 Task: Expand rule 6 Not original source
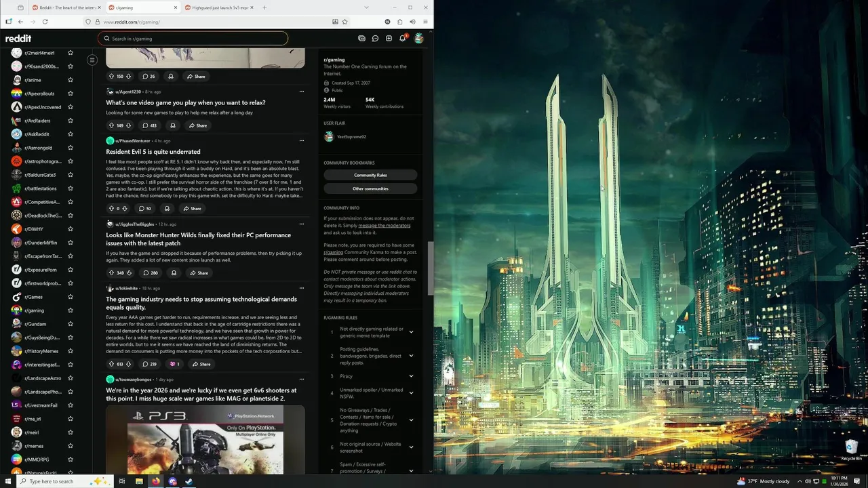[411, 447]
